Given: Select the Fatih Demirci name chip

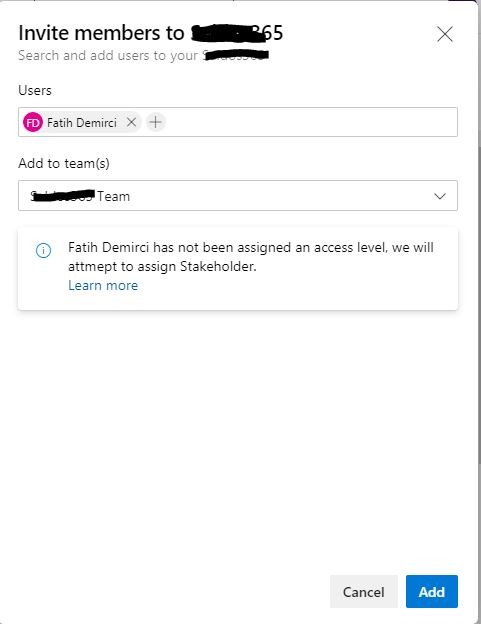Looking at the screenshot, I should point(82,122).
